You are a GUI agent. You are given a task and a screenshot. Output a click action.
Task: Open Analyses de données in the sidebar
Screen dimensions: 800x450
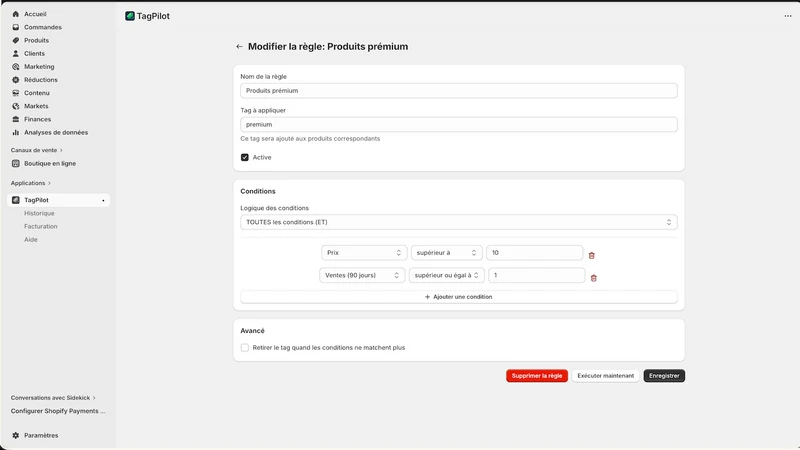(56, 132)
